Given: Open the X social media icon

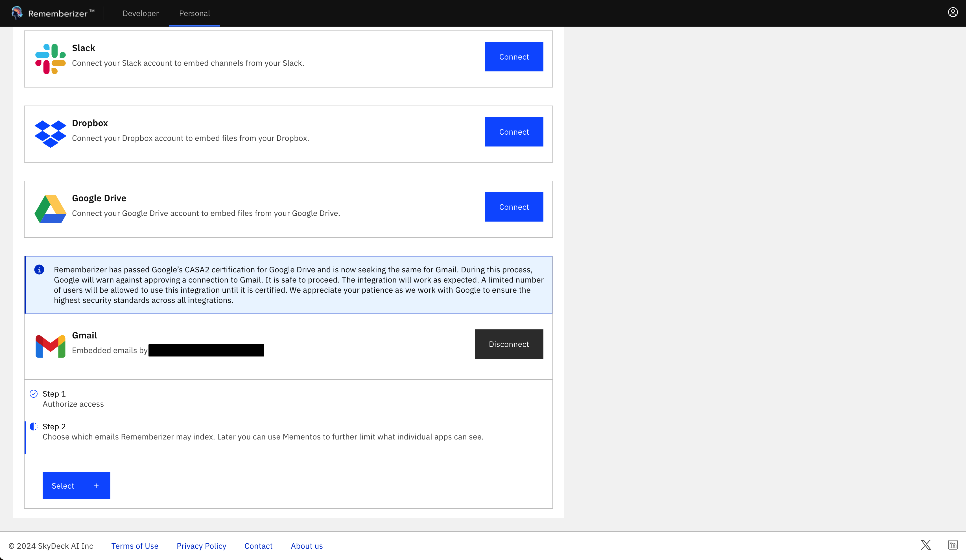Looking at the screenshot, I should tap(926, 545).
